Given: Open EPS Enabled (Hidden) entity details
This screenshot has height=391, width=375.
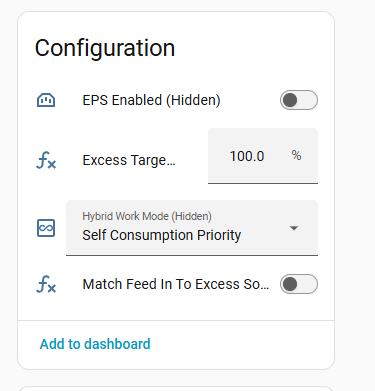Looking at the screenshot, I should pos(151,100).
